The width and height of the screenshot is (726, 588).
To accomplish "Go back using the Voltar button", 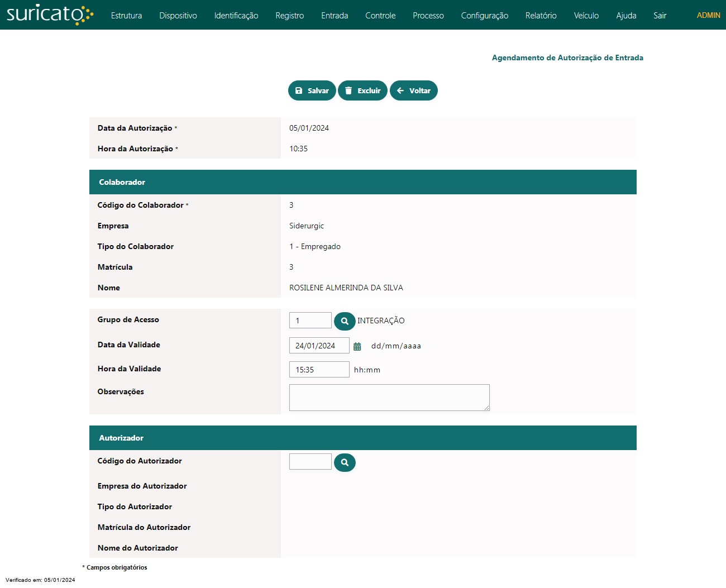I will 413,90.
